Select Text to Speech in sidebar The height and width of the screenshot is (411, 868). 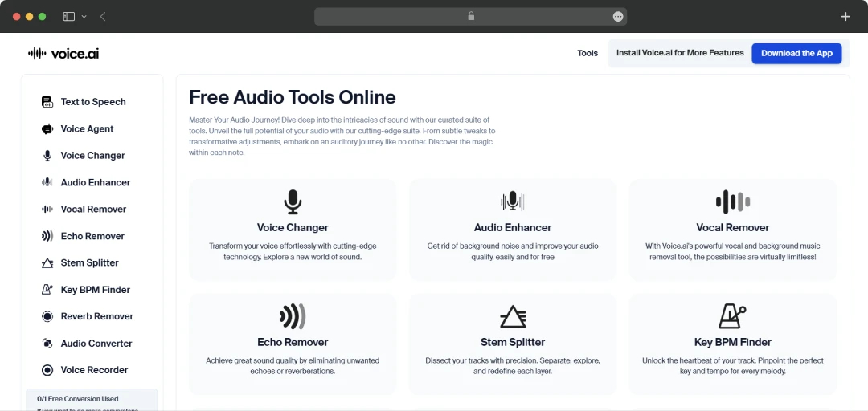click(x=92, y=102)
